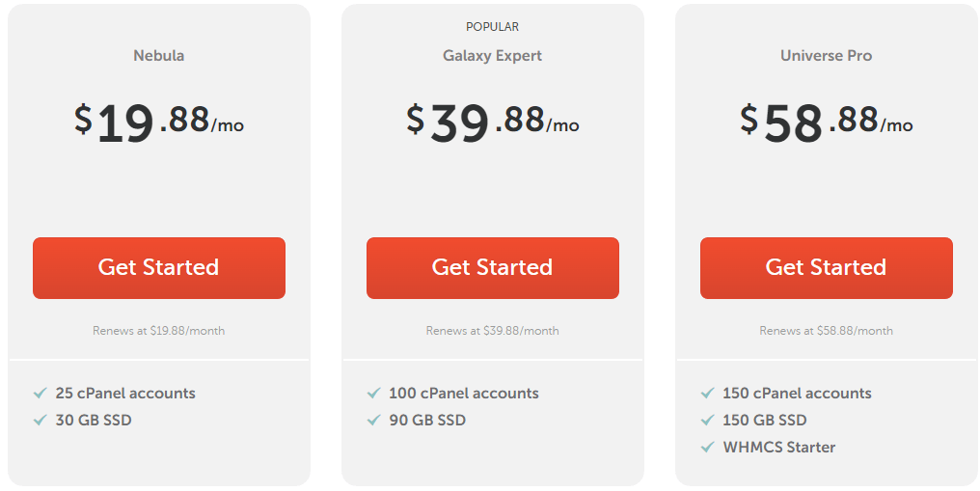The width and height of the screenshot is (980, 491).
Task: Click checkmark beside 100 cPanel accounts
Action: pyautogui.click(x=373, y=393)
